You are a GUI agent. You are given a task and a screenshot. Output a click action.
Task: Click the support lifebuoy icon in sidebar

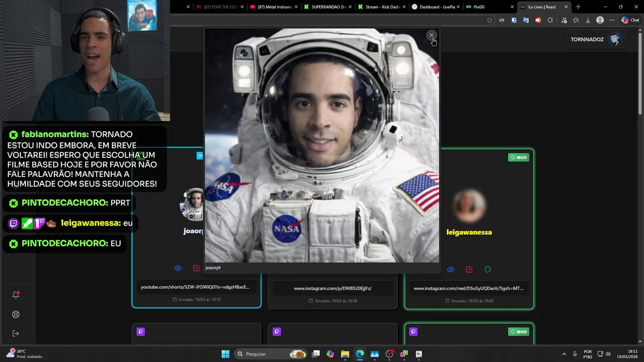pos(16,314)
